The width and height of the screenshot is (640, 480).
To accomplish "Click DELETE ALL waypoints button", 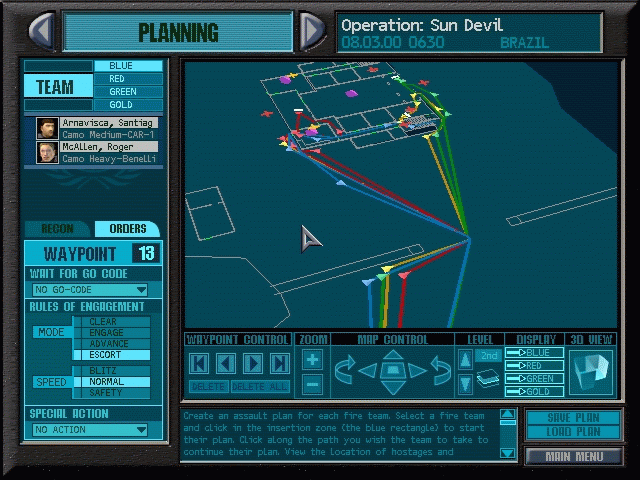I will (x=260, y=387).
